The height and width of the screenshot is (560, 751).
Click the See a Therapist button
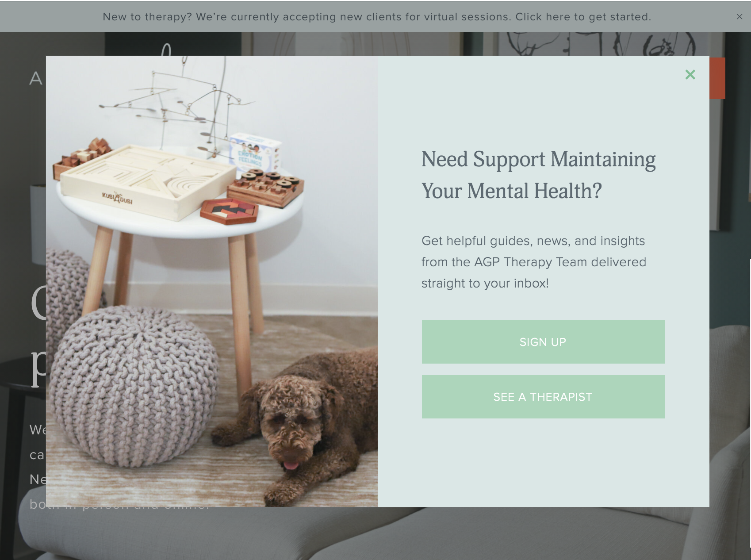[543, 397]
